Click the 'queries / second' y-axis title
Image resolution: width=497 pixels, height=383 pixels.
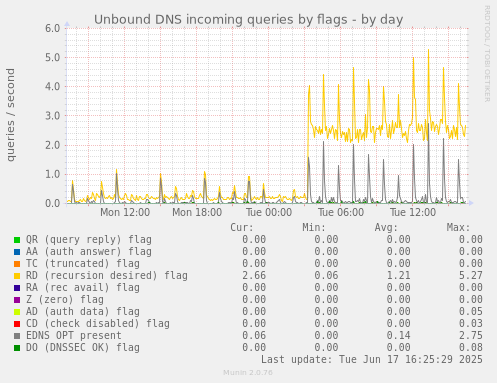(11, 115)
